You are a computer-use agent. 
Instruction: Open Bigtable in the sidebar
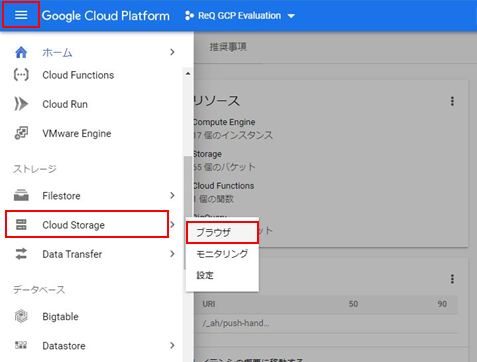tap(60, 317)
